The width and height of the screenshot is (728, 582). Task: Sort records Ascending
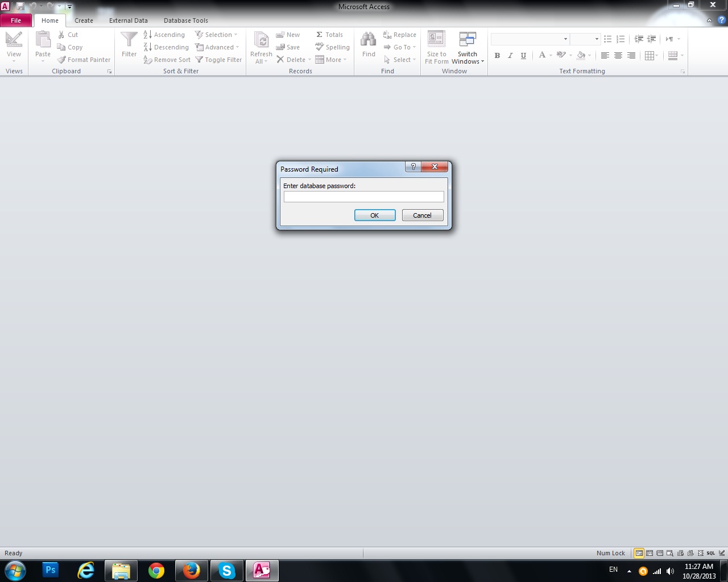coord(164,35)
